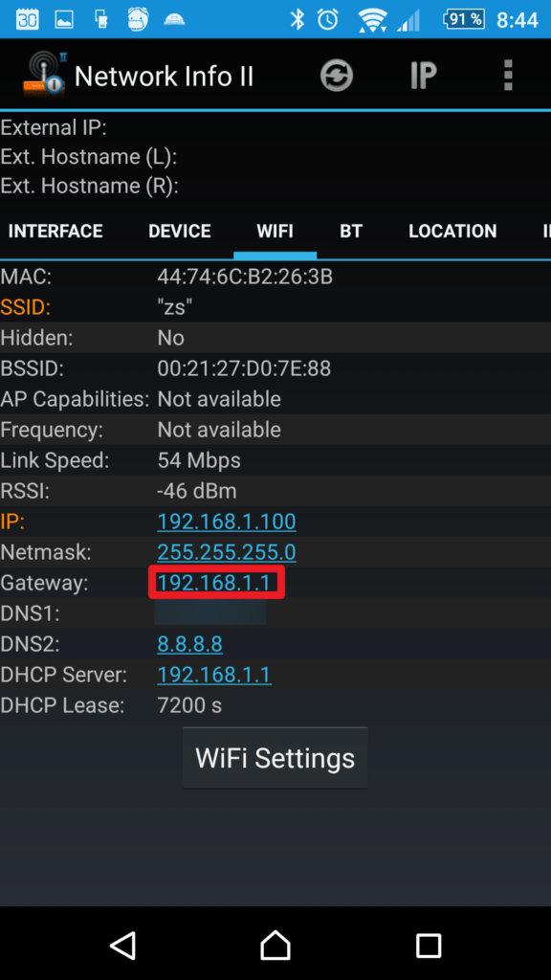Tap the Network Info II app icon
551x980 pixels.
(44, 75)
